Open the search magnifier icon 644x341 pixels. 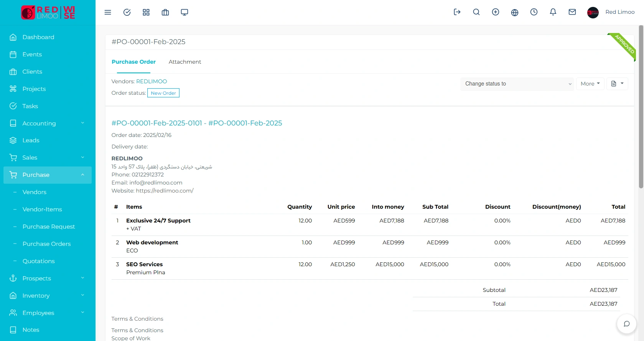(x=476, y=12)
